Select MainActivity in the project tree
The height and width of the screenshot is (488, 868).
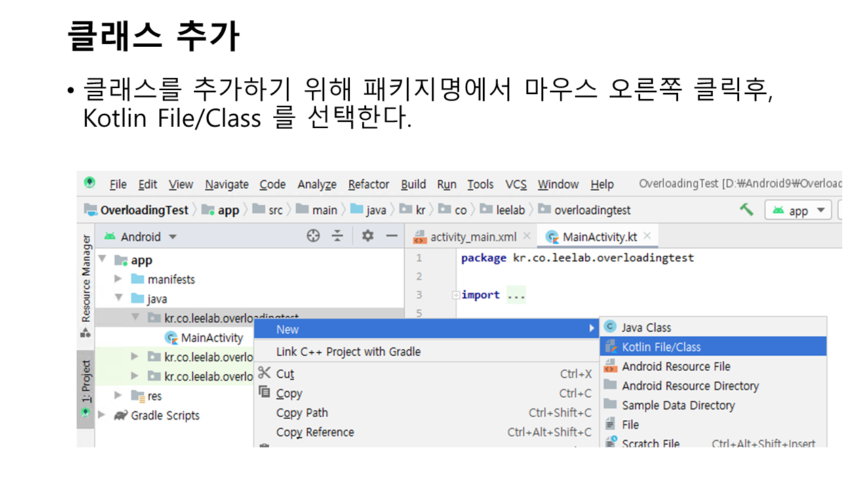[212, 338]
